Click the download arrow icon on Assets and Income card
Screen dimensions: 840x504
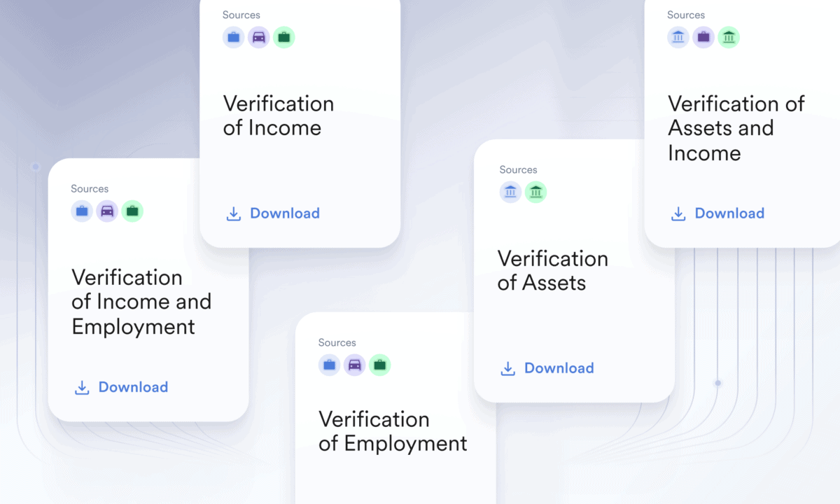coord(678,213)
